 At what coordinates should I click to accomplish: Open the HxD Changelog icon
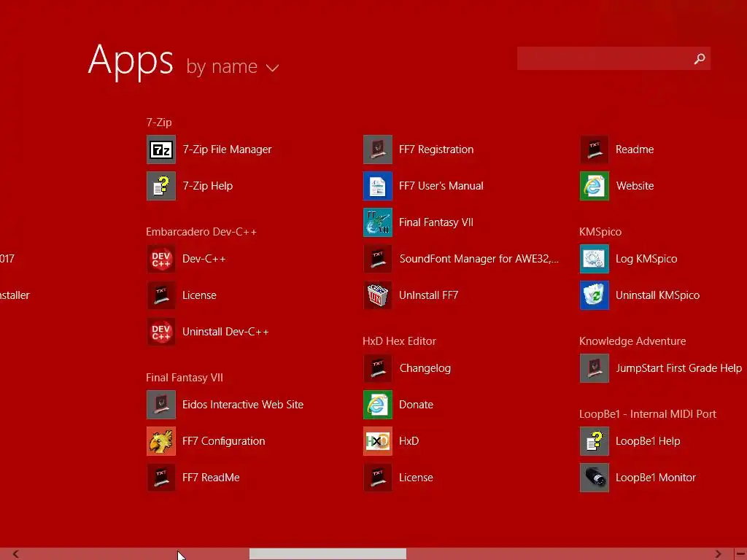(378, 368)
